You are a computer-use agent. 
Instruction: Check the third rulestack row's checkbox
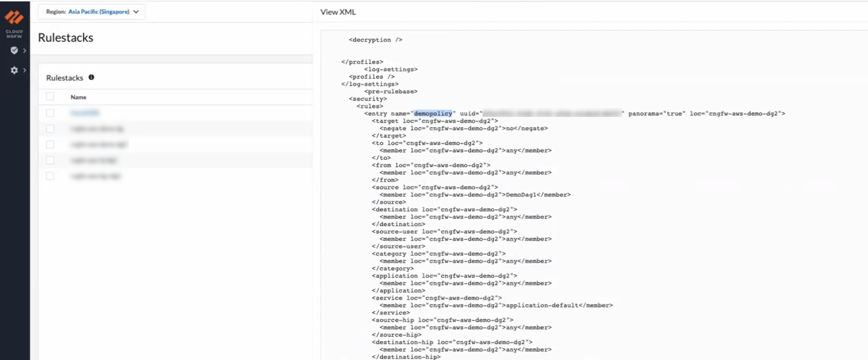(x=50, y=144)
